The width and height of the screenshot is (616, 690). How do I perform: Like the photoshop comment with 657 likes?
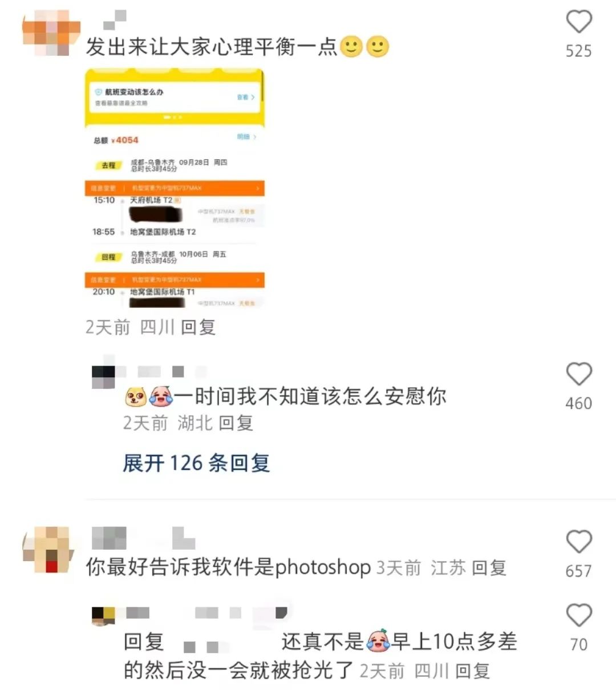point(578,542)
